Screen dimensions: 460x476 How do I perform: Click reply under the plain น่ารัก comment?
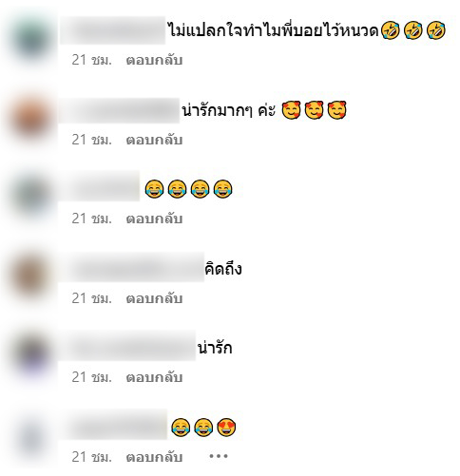point(154,377)
